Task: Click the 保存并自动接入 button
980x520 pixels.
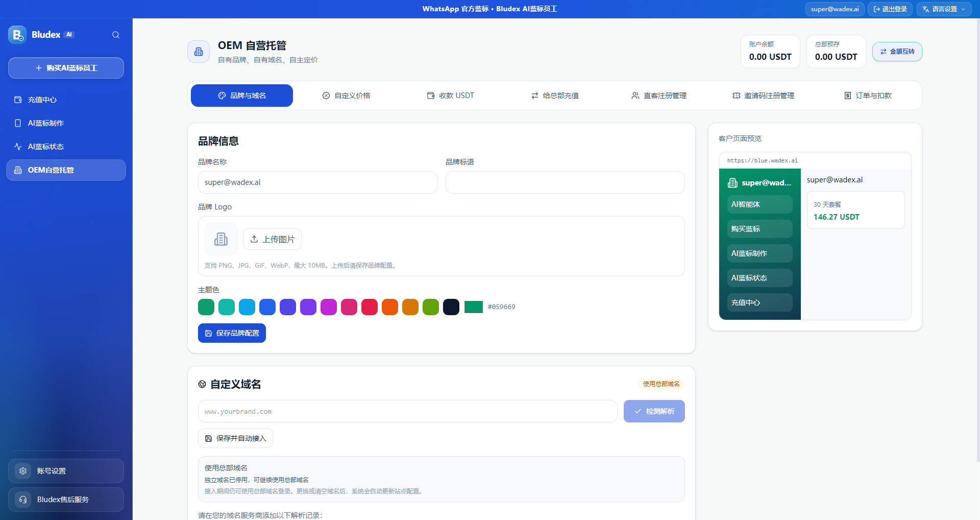Action: tap(235, 438)
